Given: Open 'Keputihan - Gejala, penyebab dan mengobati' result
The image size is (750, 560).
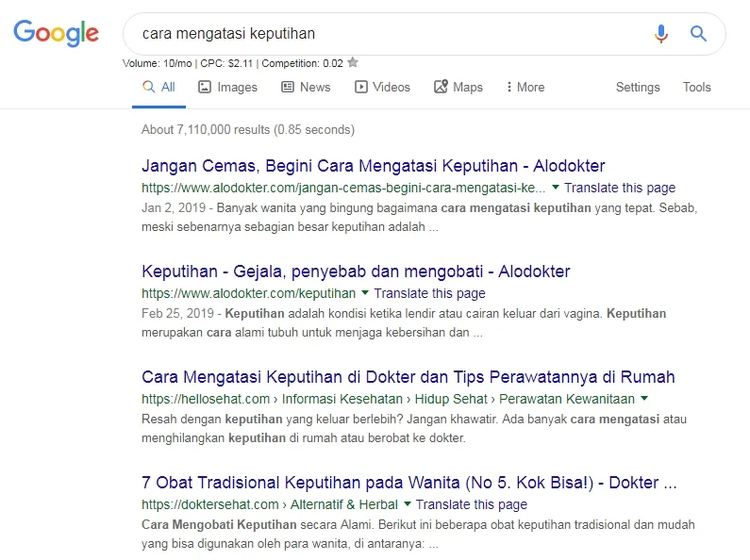Looking at the screenshot, I should (356, 272).
